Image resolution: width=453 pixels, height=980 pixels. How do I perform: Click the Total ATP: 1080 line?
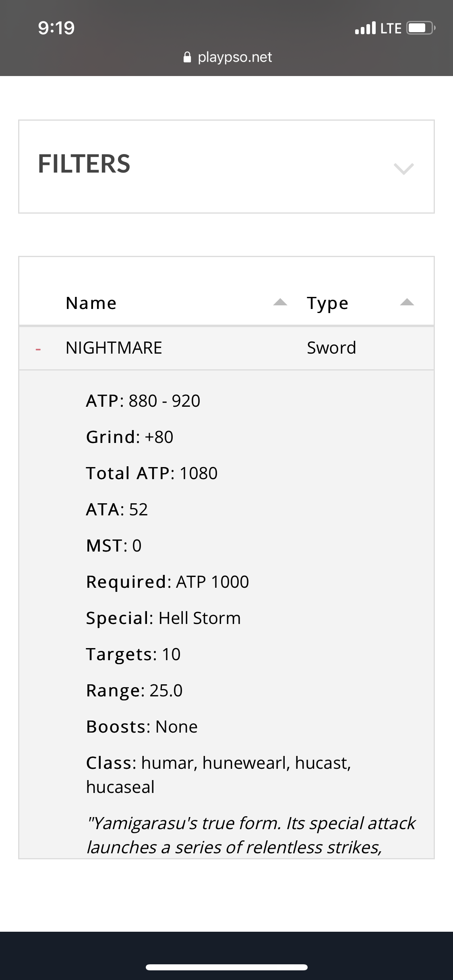152,473
